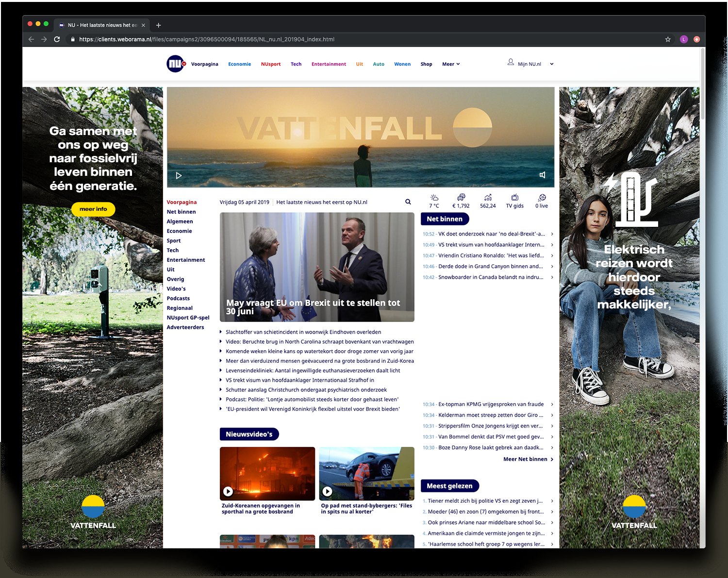Close the NU browser tab
Screen dimensions: 728x578
[x=143, y=25]
